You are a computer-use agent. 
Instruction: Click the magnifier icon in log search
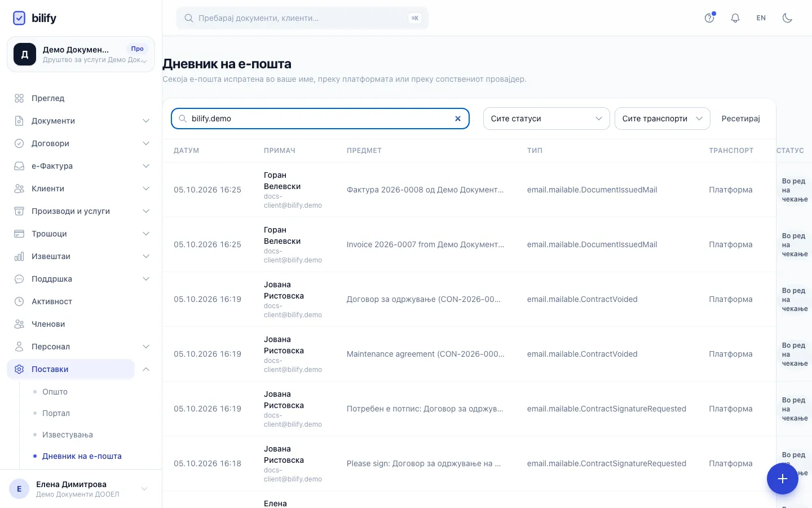(183, 119)
